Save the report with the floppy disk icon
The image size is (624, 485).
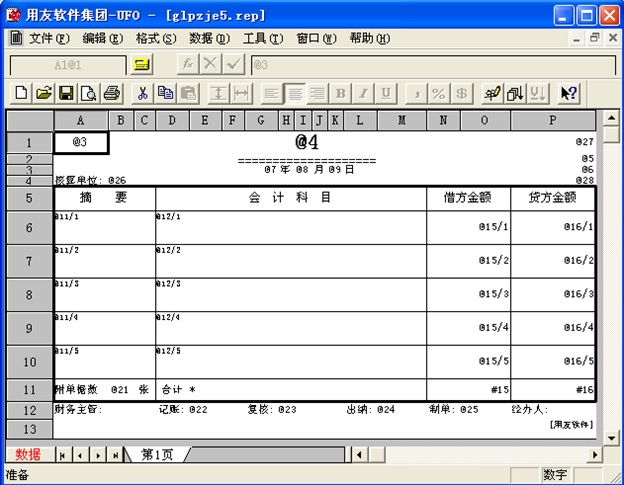tap(66, 93)
